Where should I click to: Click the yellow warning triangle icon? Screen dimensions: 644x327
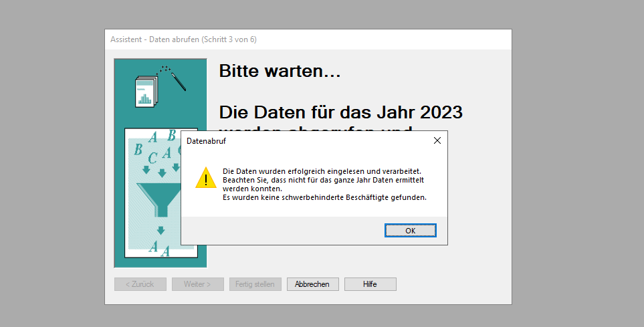click(x=205, y=178)
